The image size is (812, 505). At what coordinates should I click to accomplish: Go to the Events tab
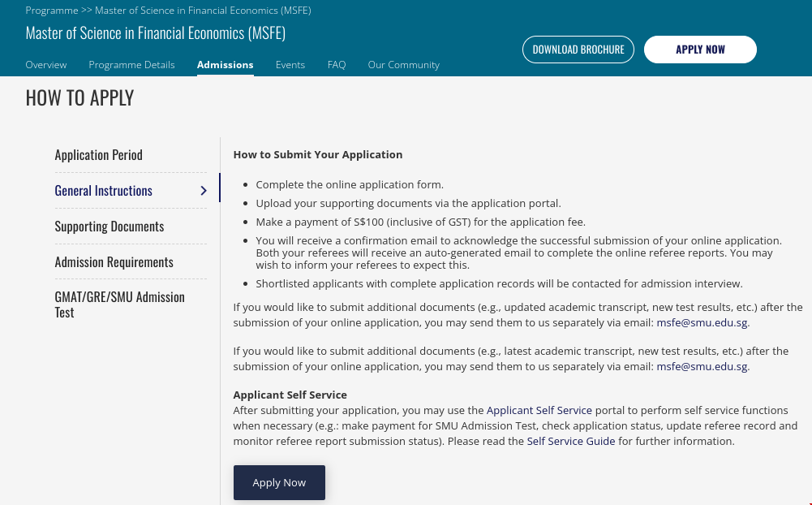click(290, 65)
